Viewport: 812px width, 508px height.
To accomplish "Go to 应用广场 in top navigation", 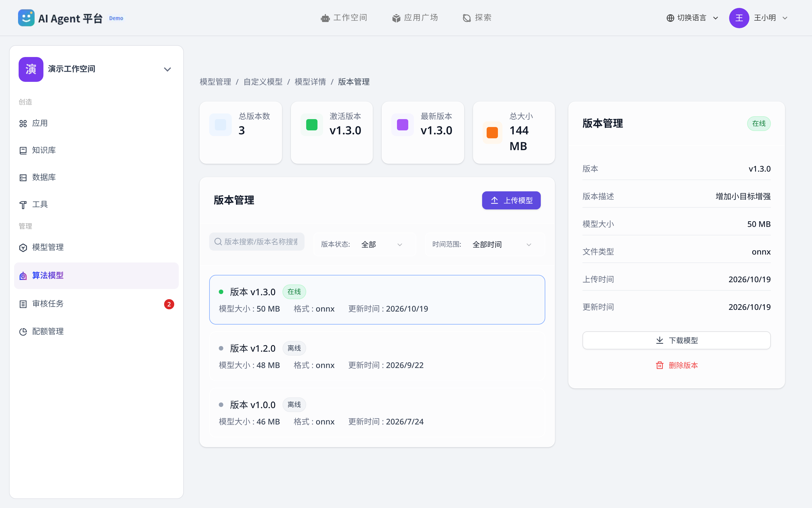I will [415, 18].
